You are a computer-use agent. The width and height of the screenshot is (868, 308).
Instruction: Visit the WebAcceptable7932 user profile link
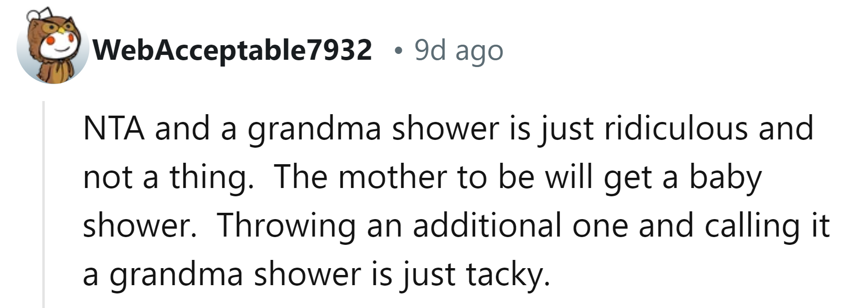[x=233, y=50]
